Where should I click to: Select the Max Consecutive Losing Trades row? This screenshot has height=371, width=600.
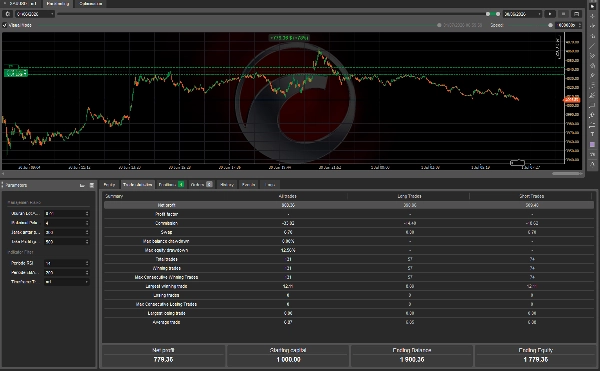(349, 304)
